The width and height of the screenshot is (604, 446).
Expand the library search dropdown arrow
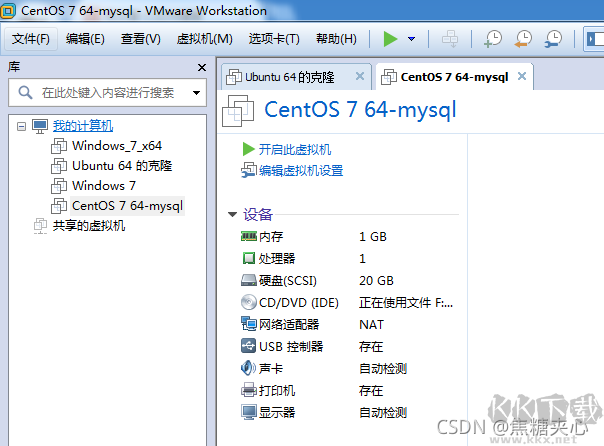pyautogui.click(x=196, y=92)
